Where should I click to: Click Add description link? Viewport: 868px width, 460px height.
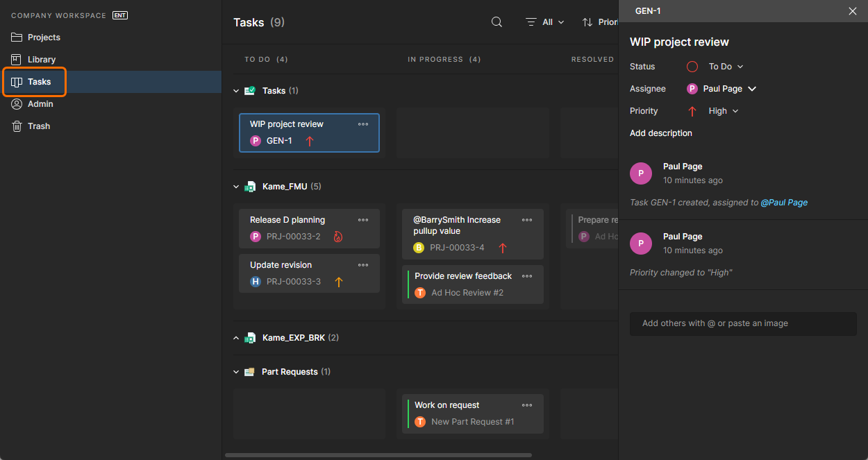(x=660, y=133)
